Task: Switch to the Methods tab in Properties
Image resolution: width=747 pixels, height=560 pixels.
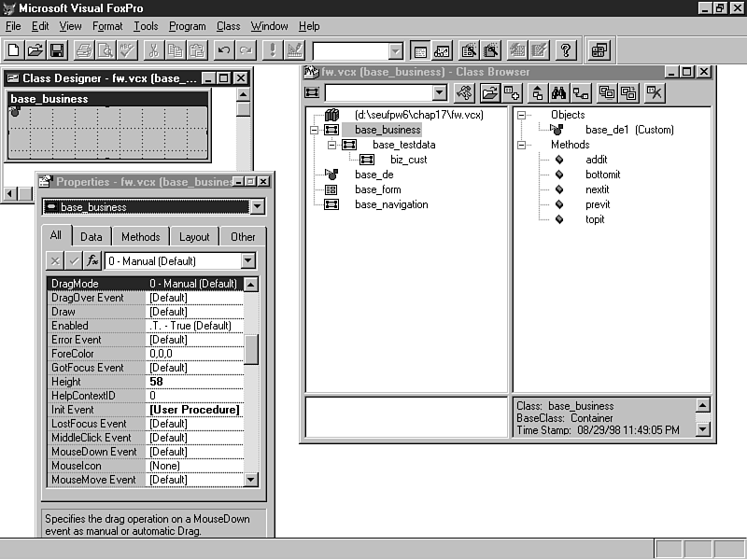Action: coord(141,237)
